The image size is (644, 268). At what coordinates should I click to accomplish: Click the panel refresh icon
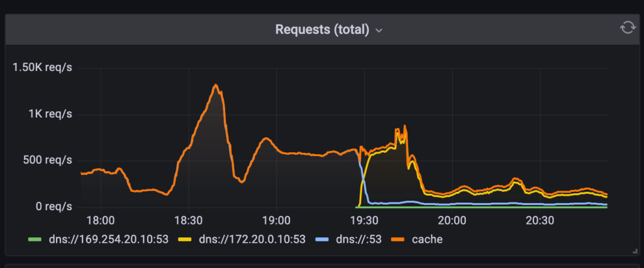tap(627, 28)
